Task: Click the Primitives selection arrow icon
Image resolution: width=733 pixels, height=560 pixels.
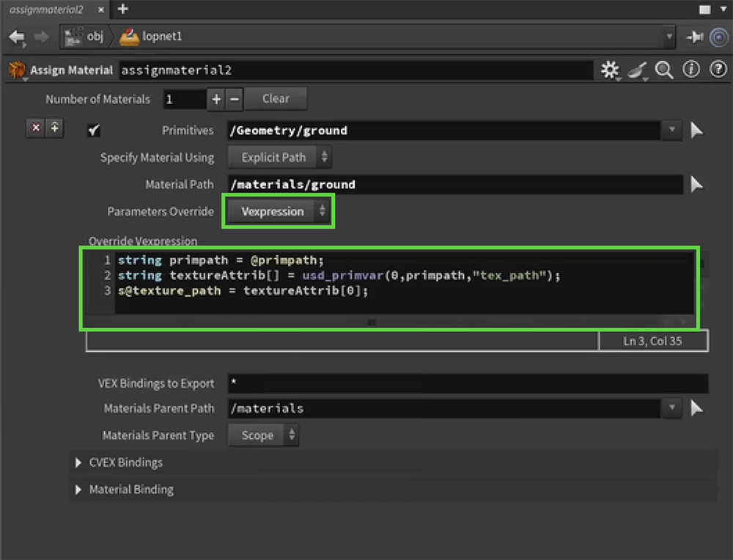Action: [696, 130]
